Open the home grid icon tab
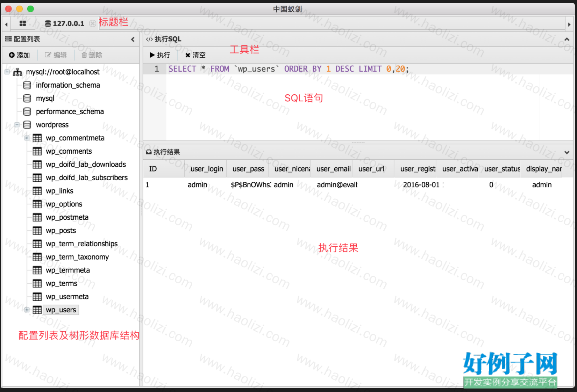Screen dimensions: 577x392 [x=23, y=23]
